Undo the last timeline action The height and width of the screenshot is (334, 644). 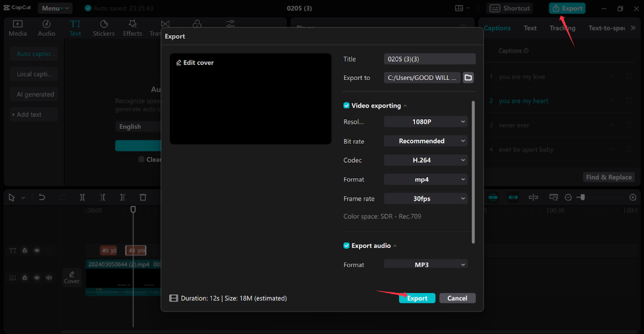[42, 197]
